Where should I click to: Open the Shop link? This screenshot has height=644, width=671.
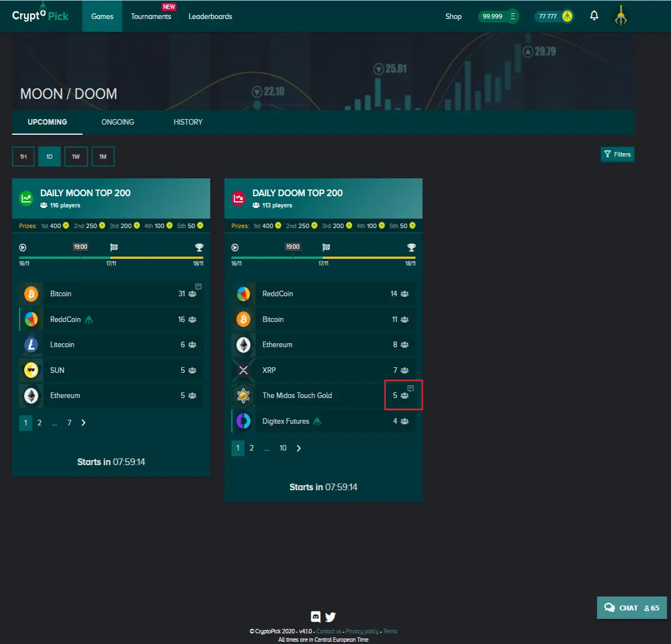click(453, 16)
